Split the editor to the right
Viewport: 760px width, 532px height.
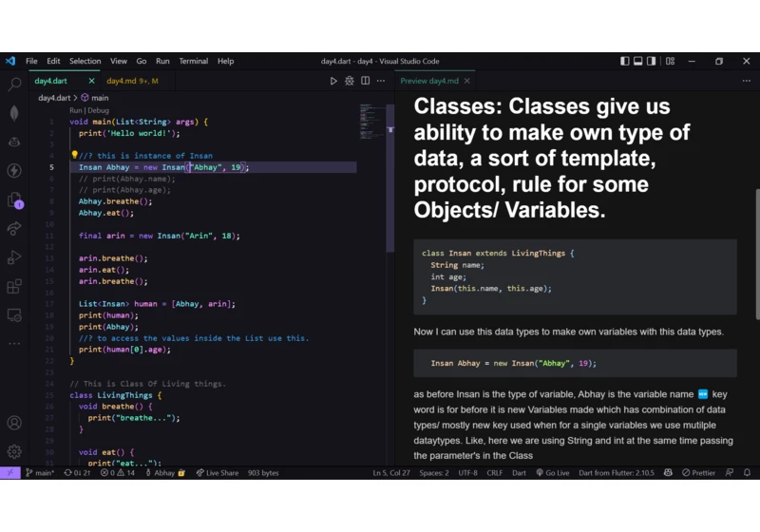tap(365, 81)
